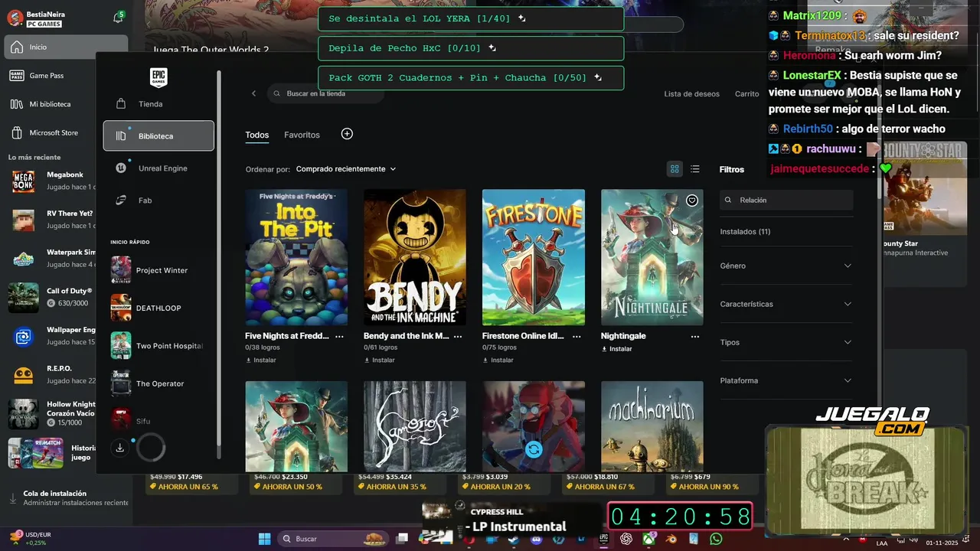Screen dimensions: 980x551
Task: Click the Relación filter search field
Action: tap(786, 200)
